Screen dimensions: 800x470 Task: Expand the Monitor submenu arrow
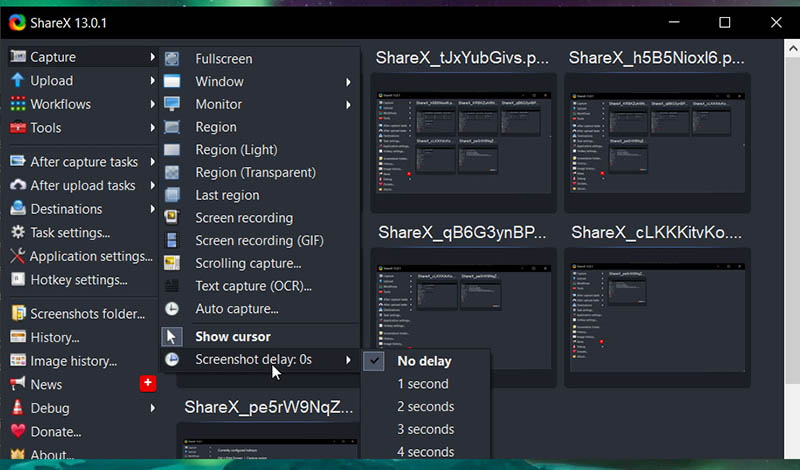(348, 105)
